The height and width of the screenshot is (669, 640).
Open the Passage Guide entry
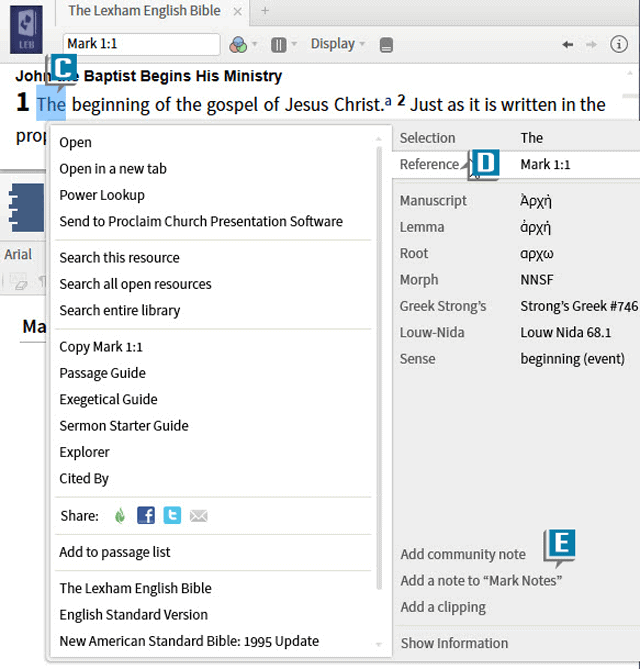(102, 373)
